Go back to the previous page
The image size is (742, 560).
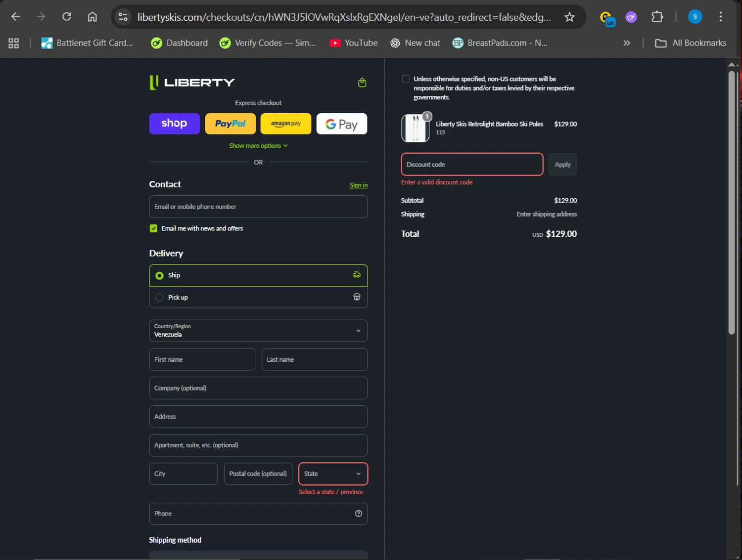click(15, 17)
